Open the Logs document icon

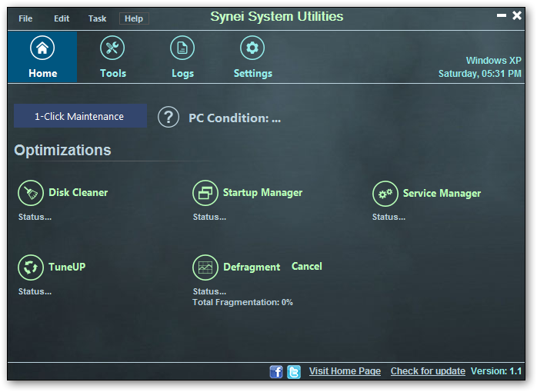pyautogui.click(x=182, y=48)
